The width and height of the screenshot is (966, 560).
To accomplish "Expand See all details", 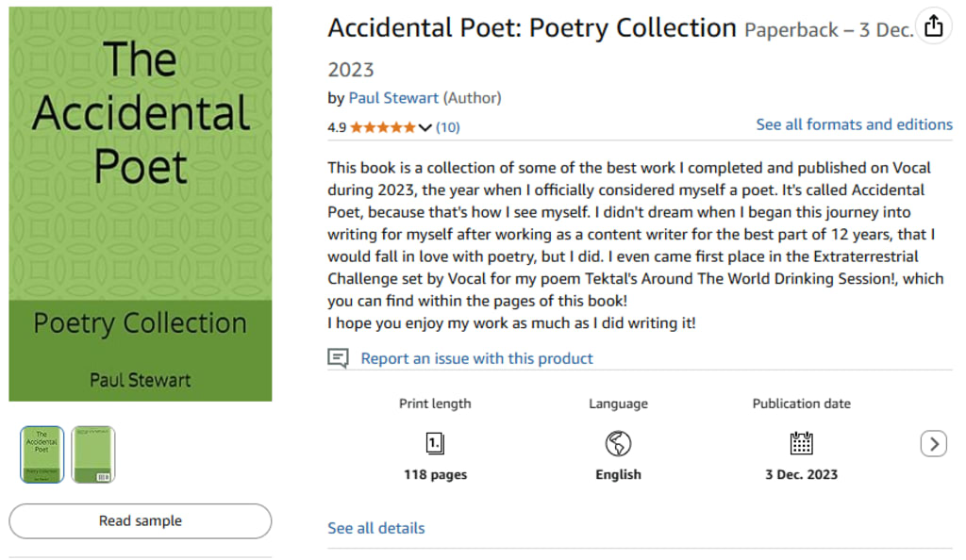I will click(x=375, y=528).
